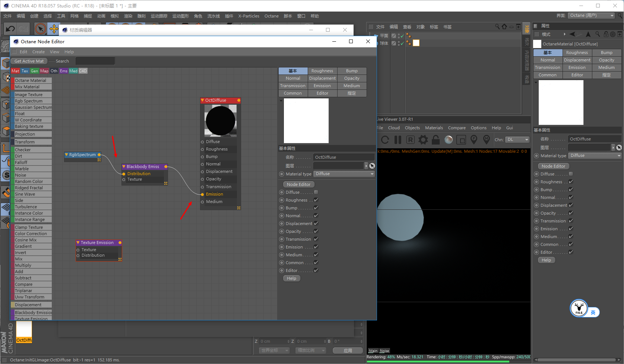Image resolution: width=624 pixels, height=364 pixels.
Task: Toggle Diffuse checkbox in node editor panel
Action: [x=316, y=192]
